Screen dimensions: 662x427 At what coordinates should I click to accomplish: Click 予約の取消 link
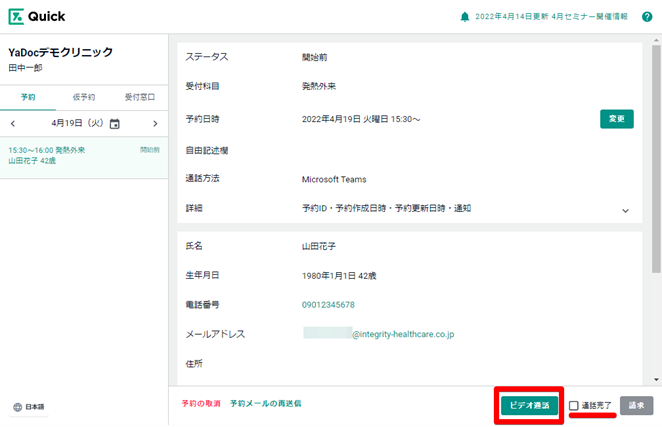click(x=201, y=404)
